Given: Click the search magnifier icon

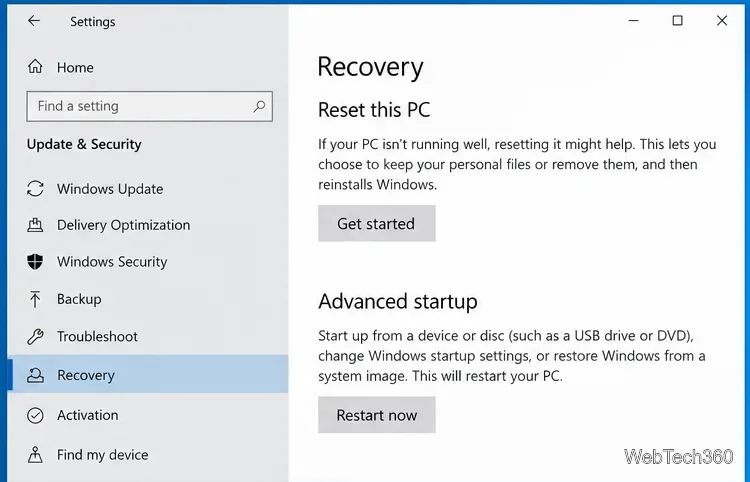Looking at the screenshot, I should 259,106.
